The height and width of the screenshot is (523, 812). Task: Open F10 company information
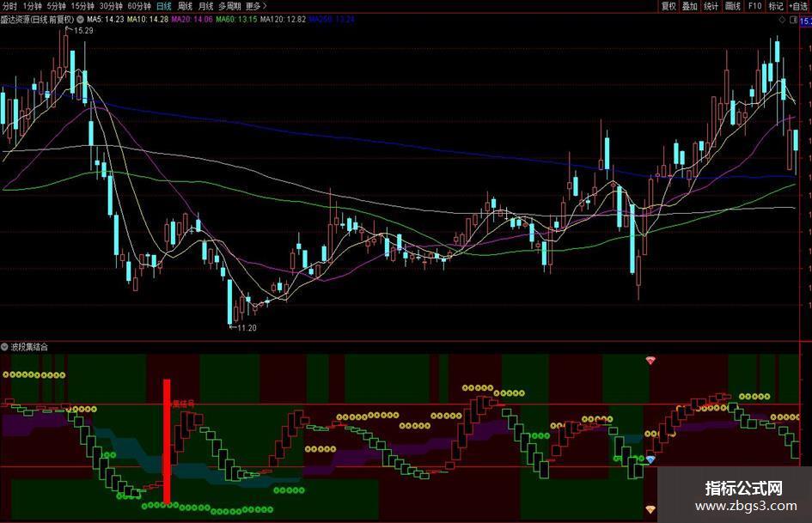(754, 6)
